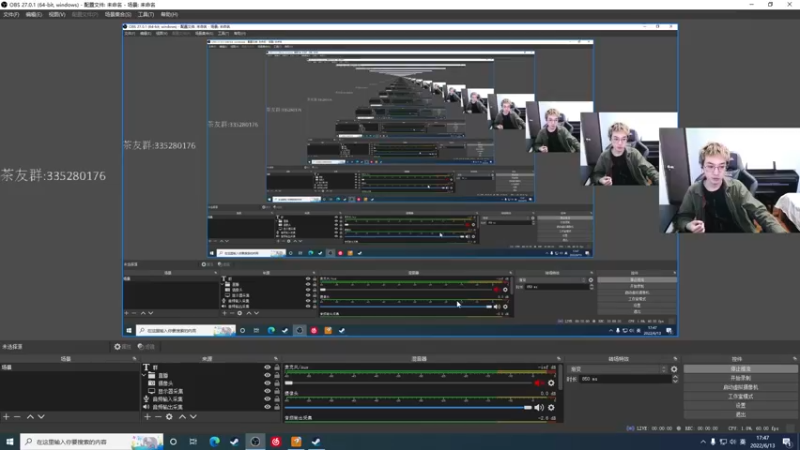
Task: Move scene up with arrow in Scenes panel
Action: [x=30, y=417]
